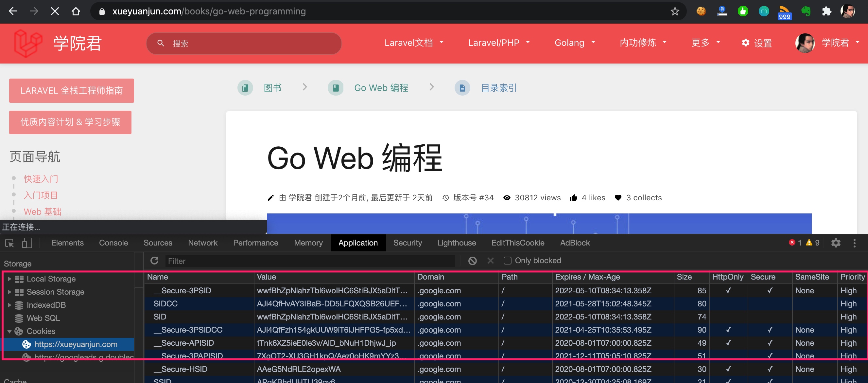Select the https://xueyuanjun.com cookies entry
This screenshot has width=868, height=383.
tap(69, 344)
